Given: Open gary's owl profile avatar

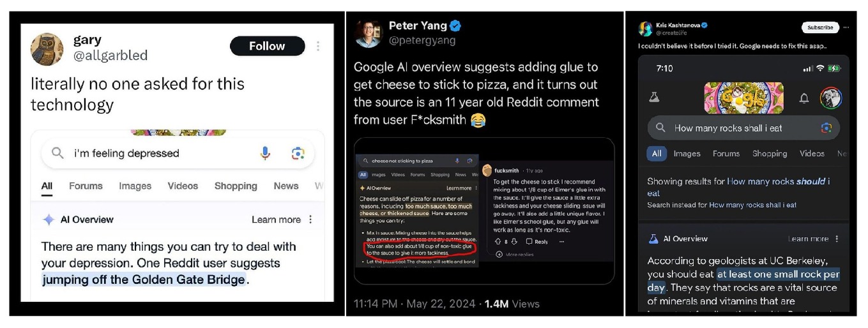Looking at the screenshot, I should (x=47, y=50).
